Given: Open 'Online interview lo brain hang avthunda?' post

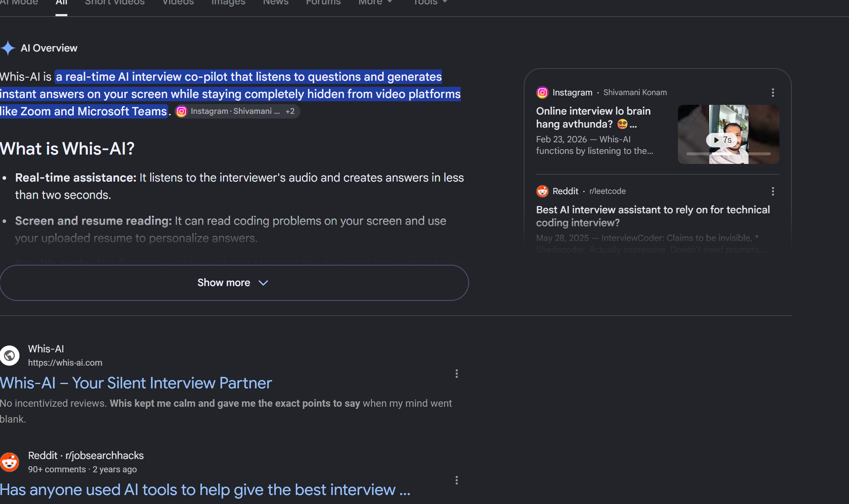Looking at the screenshot, I should click(x=593, y=117).
